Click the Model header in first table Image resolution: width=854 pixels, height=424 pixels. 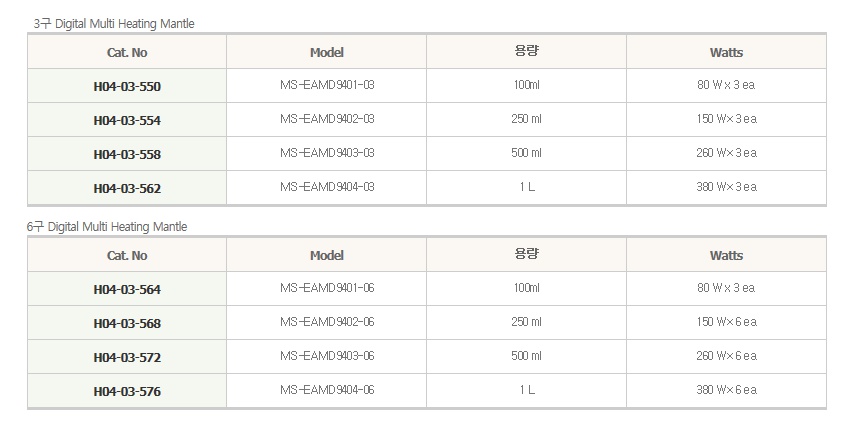click(x=327, y=52)
